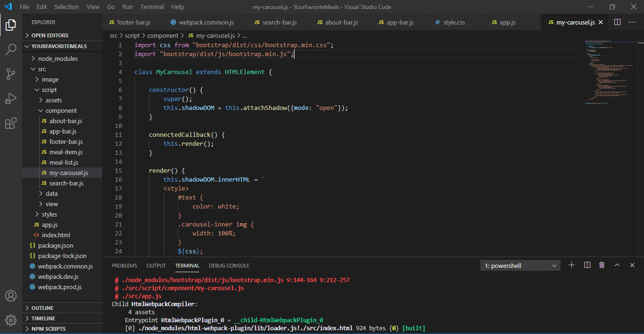Screen dimensions: 644x334
Task: Expand the OUTLINE section
Action: pyautogui.click(x=62, y=308)
